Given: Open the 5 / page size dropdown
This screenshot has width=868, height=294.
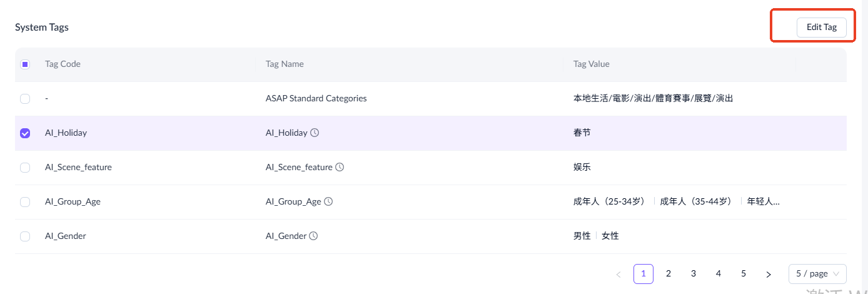Looking at the screenshot, I should click(x=817, y=274).
